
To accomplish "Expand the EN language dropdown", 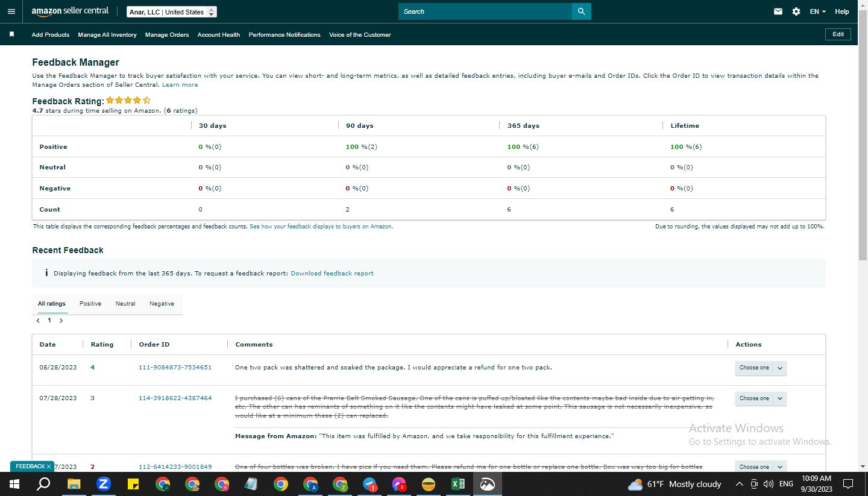I will click(817, 11).
